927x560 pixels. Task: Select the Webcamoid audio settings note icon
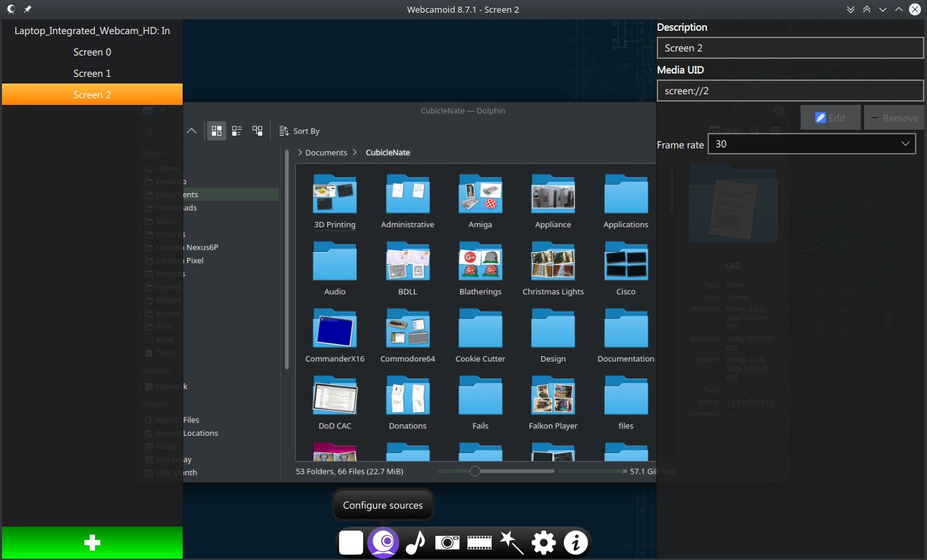point(415,543)
